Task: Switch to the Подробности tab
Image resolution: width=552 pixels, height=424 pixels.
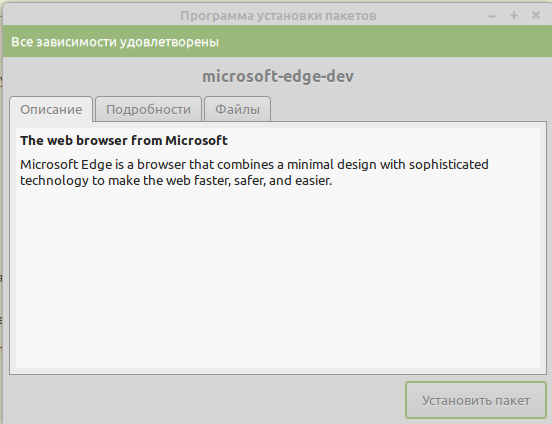Action: pos(148,109)
